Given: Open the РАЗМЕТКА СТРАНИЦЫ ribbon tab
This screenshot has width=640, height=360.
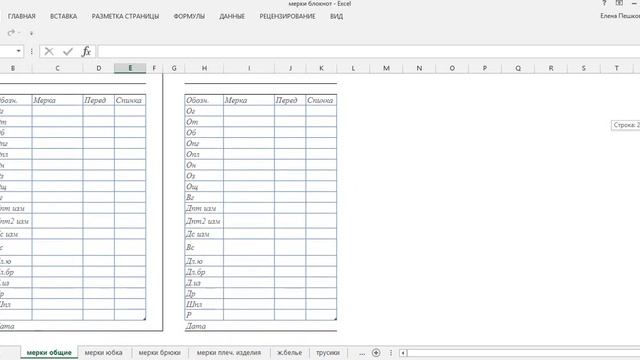Looking at the screenshot, I should tap(125, 16).
